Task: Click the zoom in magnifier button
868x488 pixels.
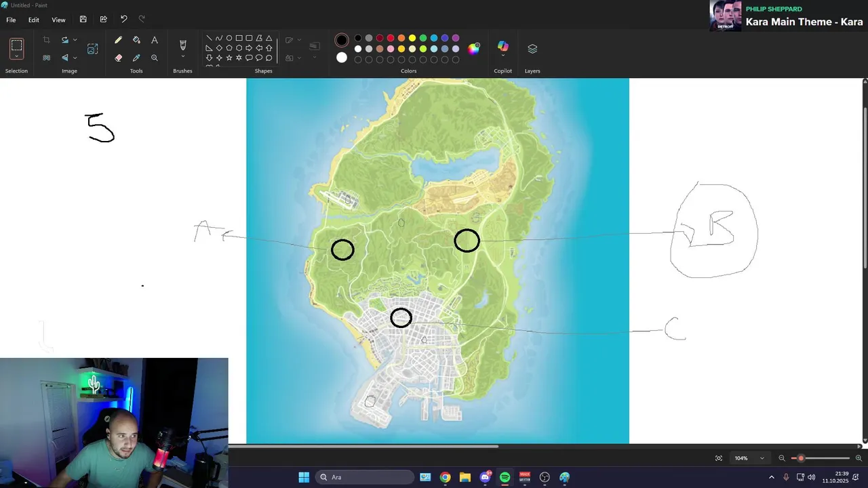Action: pyautogui.click(x=859, y=458)
